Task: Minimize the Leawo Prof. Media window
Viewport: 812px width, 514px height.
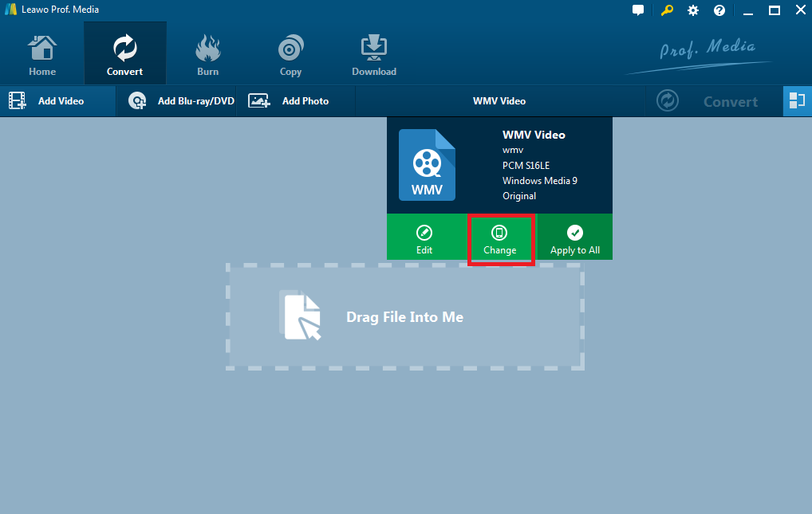Action: tap(747, 11)
